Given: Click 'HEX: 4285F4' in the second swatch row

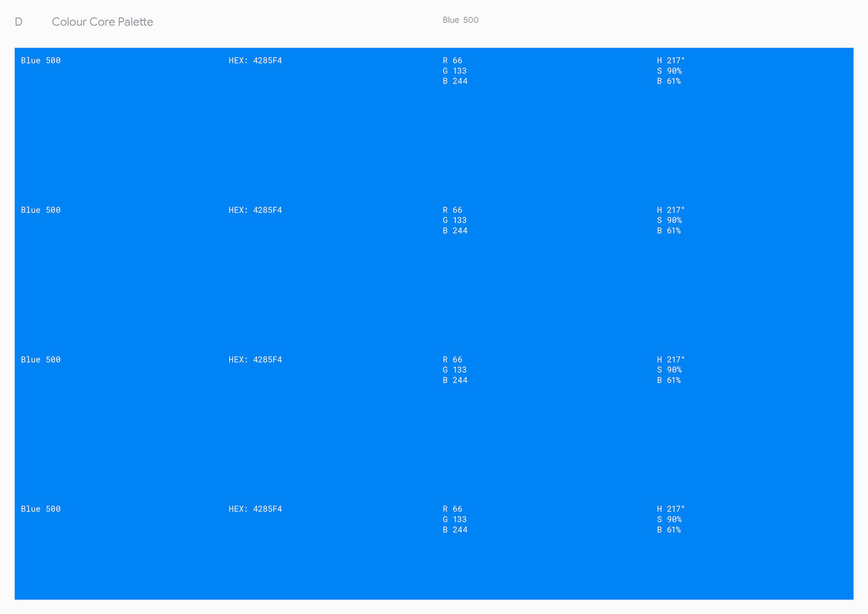Looking at the screenshot, I should 255,210.
